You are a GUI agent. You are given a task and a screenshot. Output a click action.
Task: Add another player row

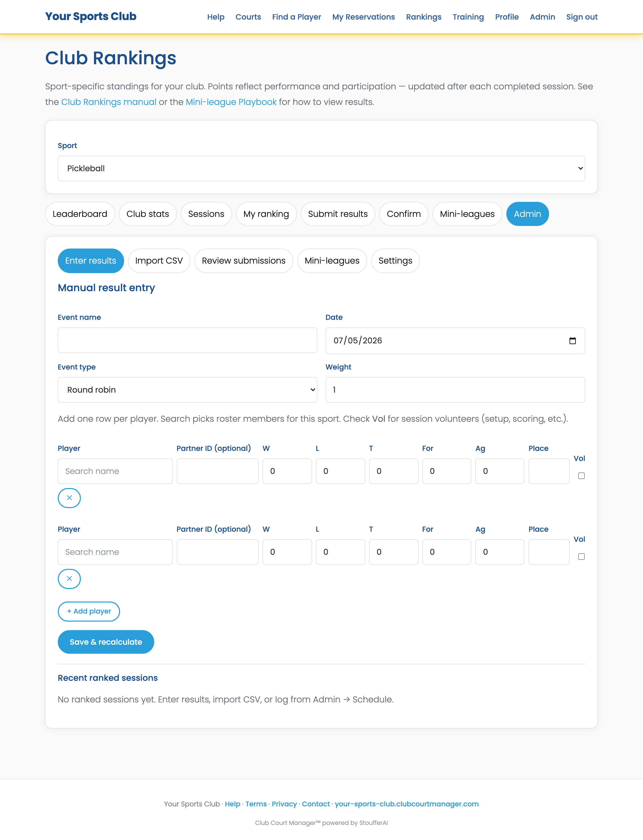click(x=89, y=611)
